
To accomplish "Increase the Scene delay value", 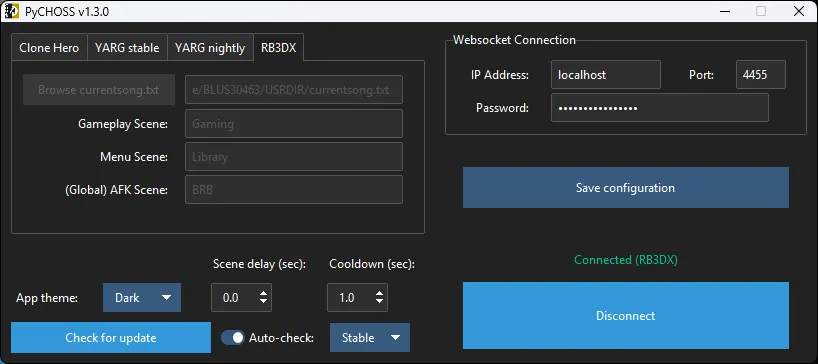I will [x=263, y=293].
